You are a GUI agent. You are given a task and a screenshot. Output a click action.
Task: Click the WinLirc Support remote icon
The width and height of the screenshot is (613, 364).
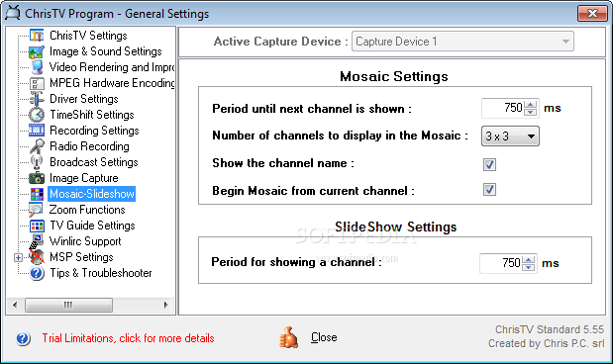37,241
